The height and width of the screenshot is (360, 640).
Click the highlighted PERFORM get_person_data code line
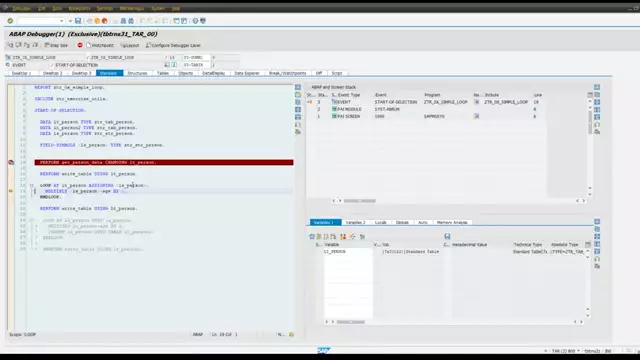point(164,162)
